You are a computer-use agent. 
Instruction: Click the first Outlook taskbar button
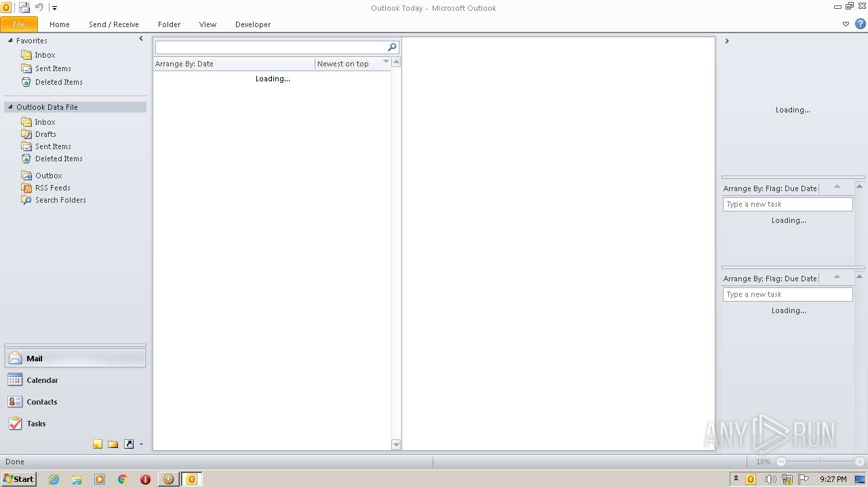pyautogui.click(x=168, y=479)
